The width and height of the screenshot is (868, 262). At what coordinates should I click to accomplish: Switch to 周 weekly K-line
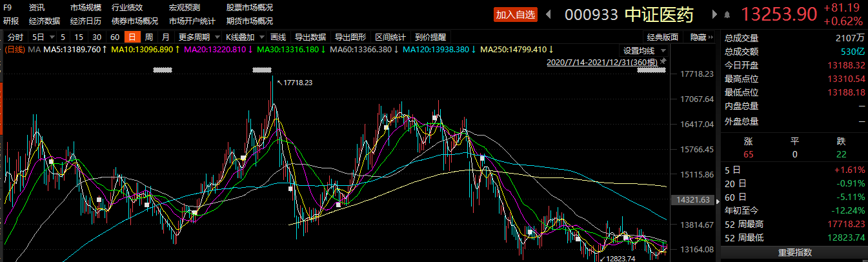tap(149, 37)
